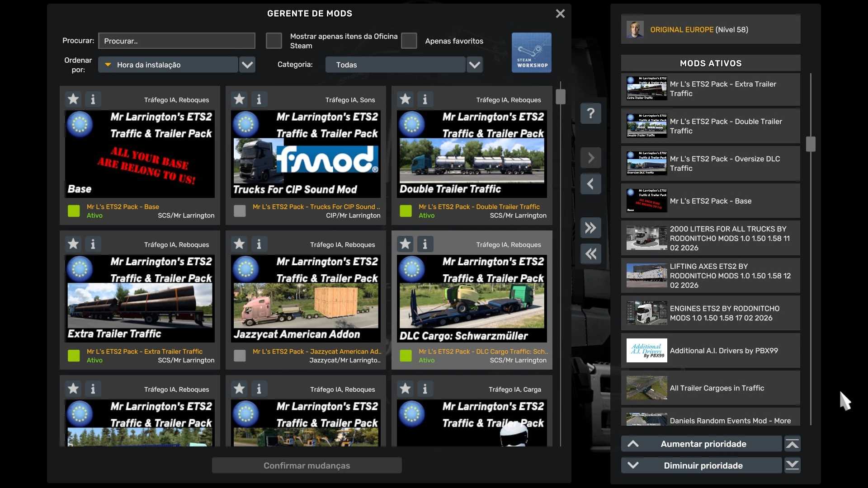Favorite the Trucks For CIP Sound mod star

pos(239,99)
